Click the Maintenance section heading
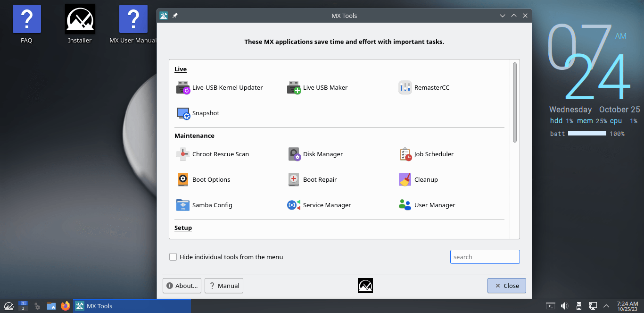The width and height of the screenshot is (644, 313). (x=194, y=136)
